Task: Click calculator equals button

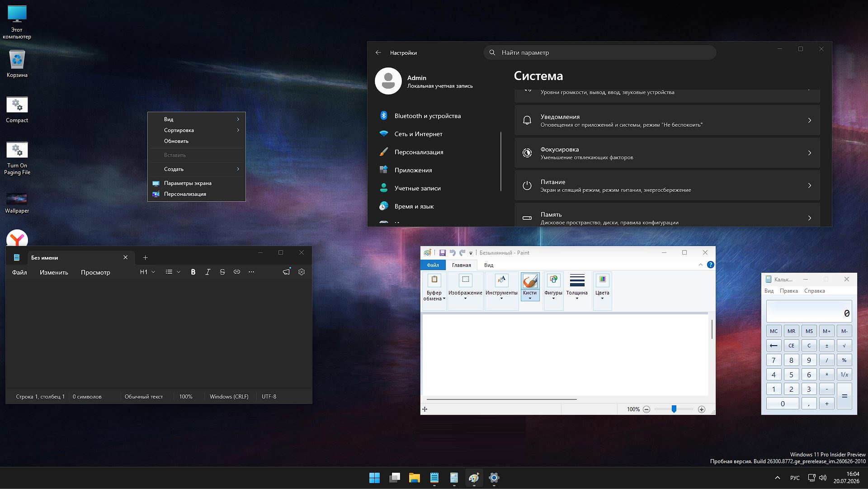Action: (x=844, y=396)
